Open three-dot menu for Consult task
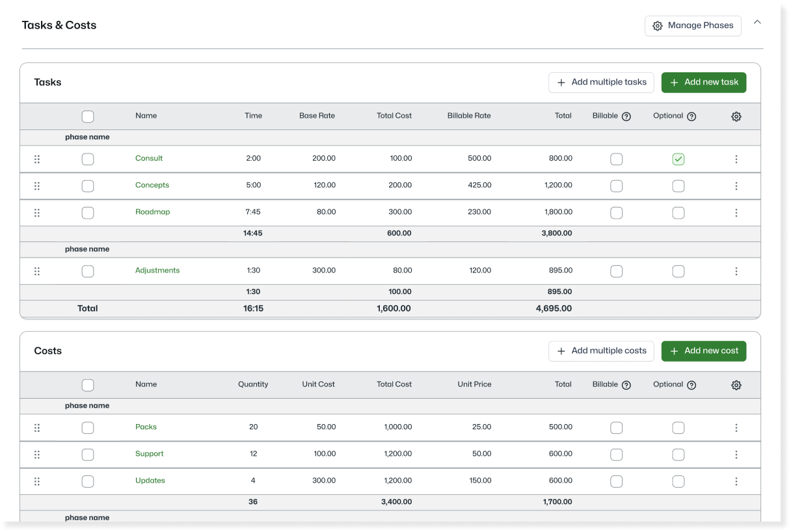 [736, 159]
